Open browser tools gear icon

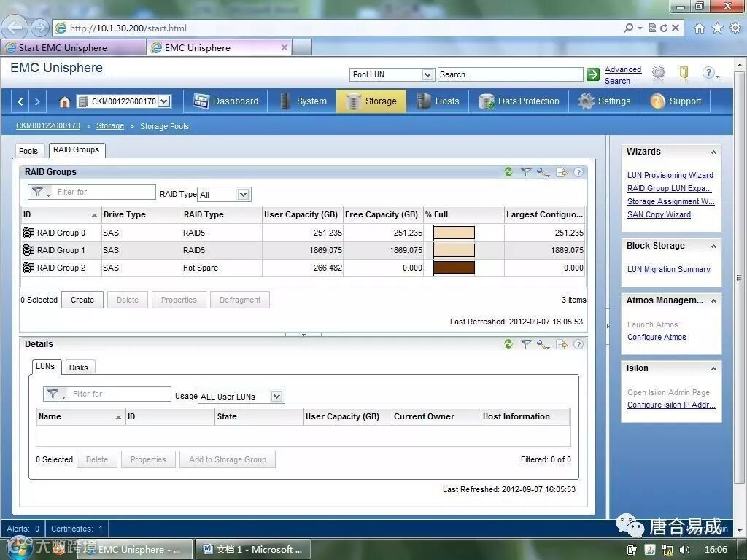(735, 28)
